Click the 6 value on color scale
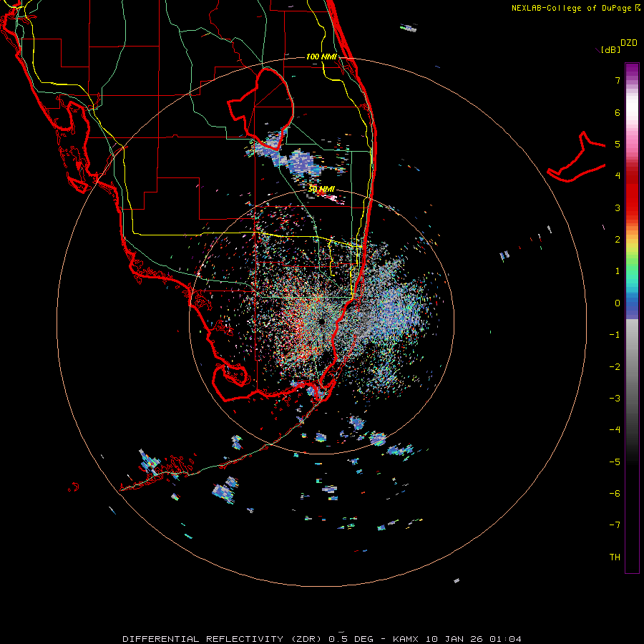This screenshot has width=644, height=644. tap(618, 112)
